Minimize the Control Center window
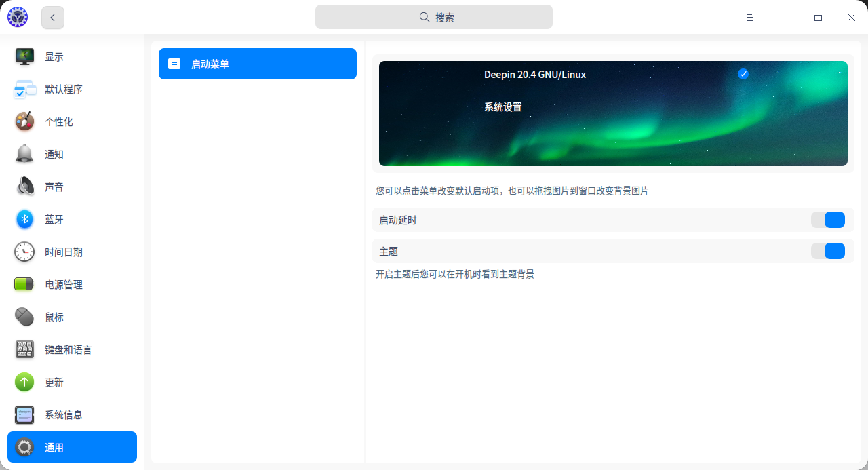The height and width of the screenshot is (470, 868). pos(784,18)
